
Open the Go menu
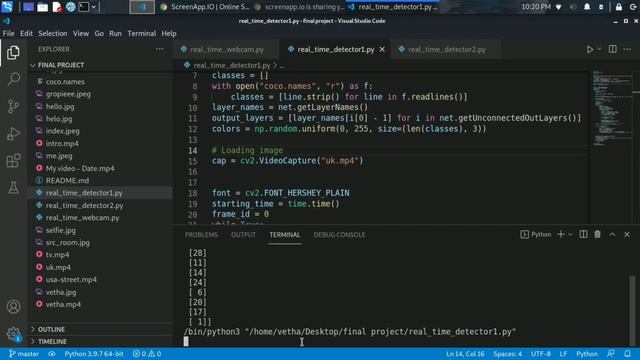[99, 33]
